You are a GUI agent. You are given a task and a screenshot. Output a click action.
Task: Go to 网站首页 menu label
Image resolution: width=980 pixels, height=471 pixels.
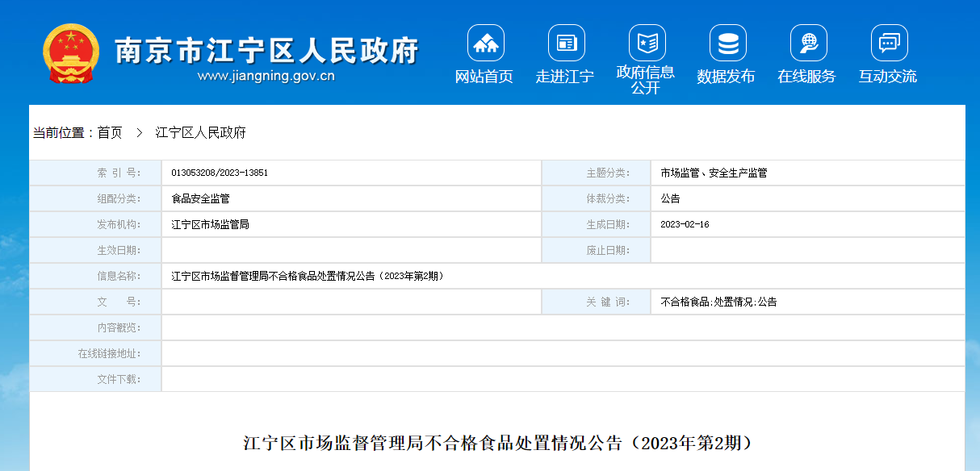coord(484,77)
